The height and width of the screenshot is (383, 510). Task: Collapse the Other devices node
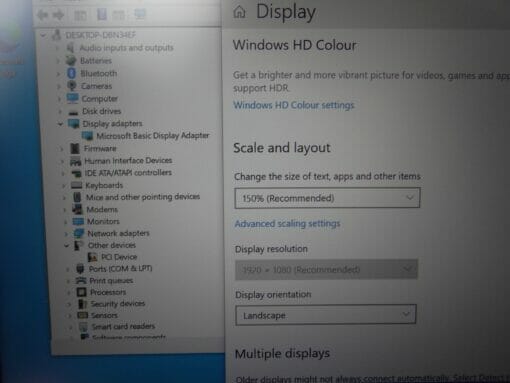[x=67, y=246]
